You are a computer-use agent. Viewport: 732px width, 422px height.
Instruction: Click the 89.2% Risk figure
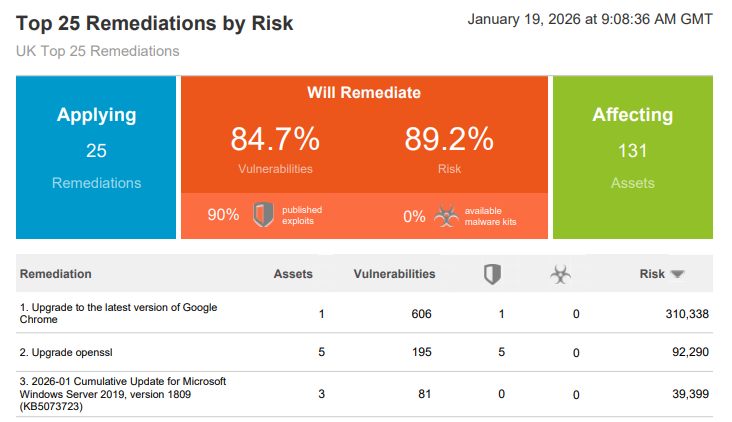pyautogui.click(x=449, y=139)
